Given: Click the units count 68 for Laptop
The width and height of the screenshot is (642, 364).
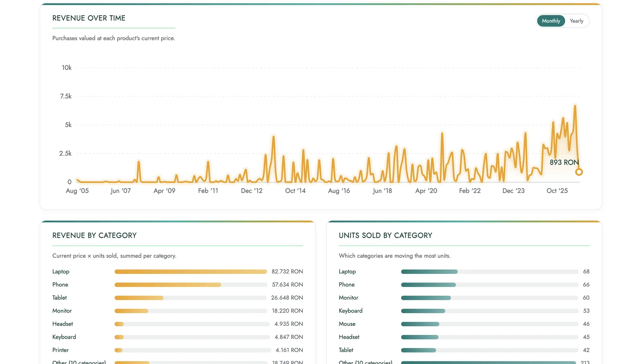Looking at the screenshot, I should [x=586, y=271].
